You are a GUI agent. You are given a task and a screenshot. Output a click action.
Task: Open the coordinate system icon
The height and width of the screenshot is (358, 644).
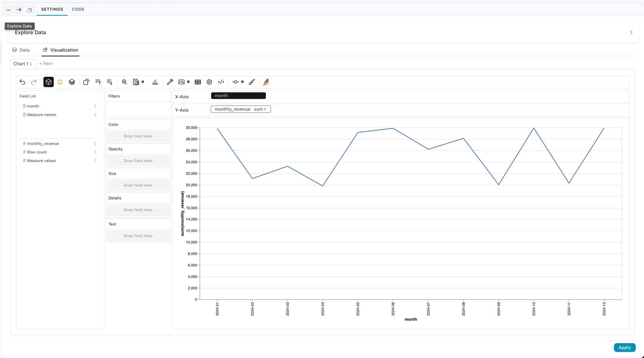[155, 82]
